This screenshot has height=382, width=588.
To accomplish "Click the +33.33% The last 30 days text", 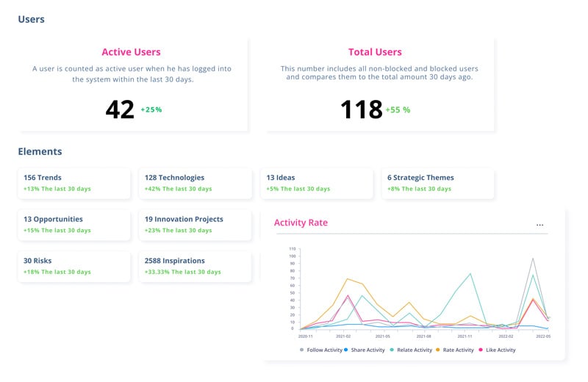I will click(182, 272).
